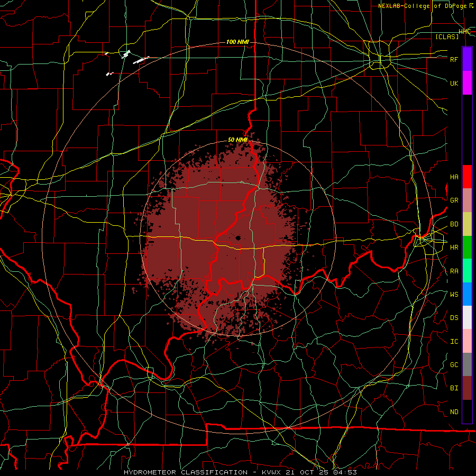Viewport: 476px width, 476px height.
Task: Pick the mint green RA legend swatch
Action: coord(467,271)
